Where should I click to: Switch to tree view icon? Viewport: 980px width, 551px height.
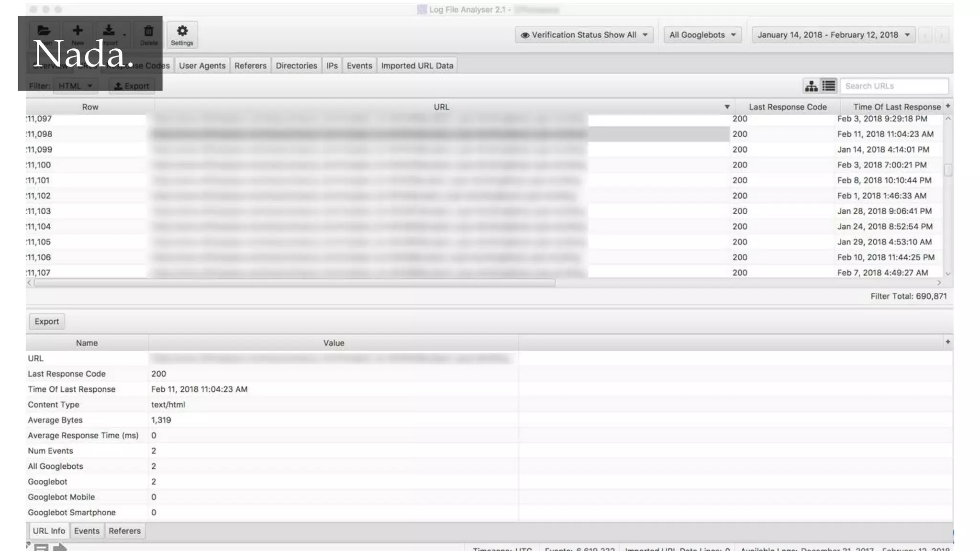[811, 86]
